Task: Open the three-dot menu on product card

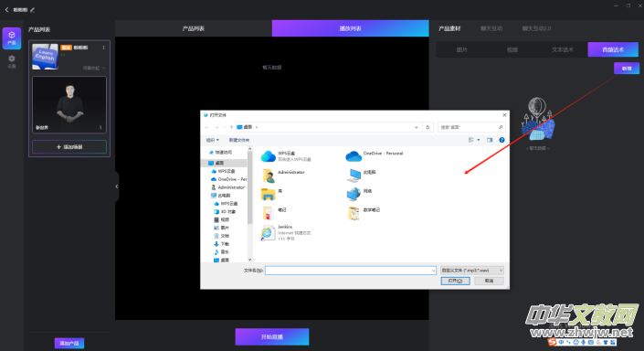Action: click(103, 48)
